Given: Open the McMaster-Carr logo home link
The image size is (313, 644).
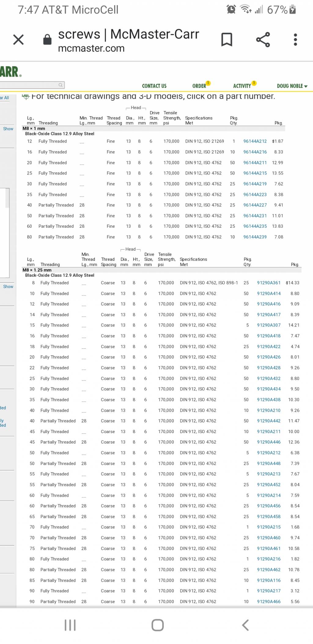Looking at the screenshot, I should (x=11, y=72).
